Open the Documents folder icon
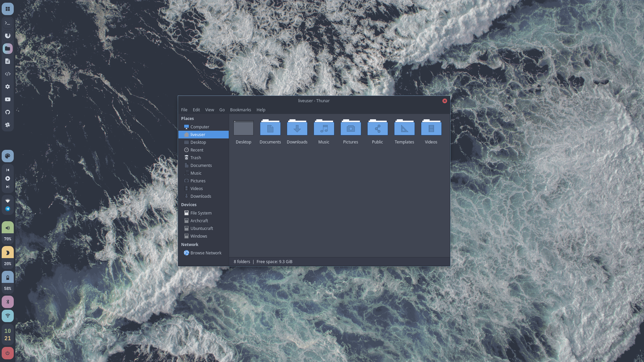This screenshot has height=362, width=644. 270,128
